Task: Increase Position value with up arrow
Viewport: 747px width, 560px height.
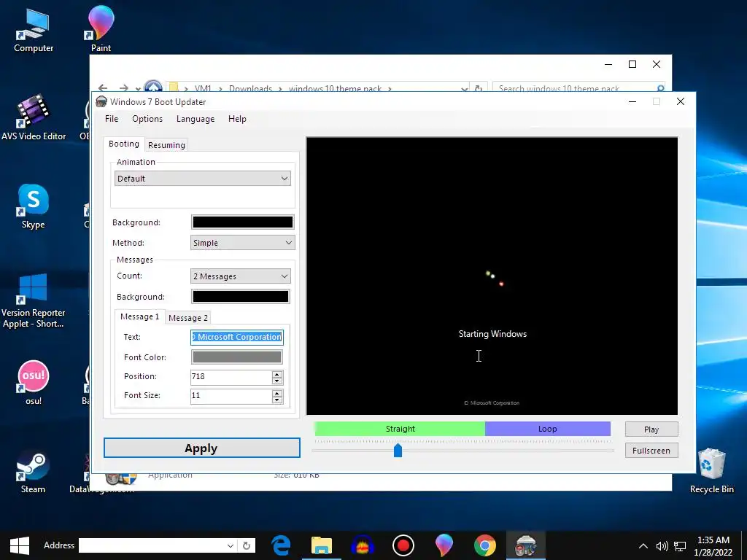Action: click(x=276, y=374)
